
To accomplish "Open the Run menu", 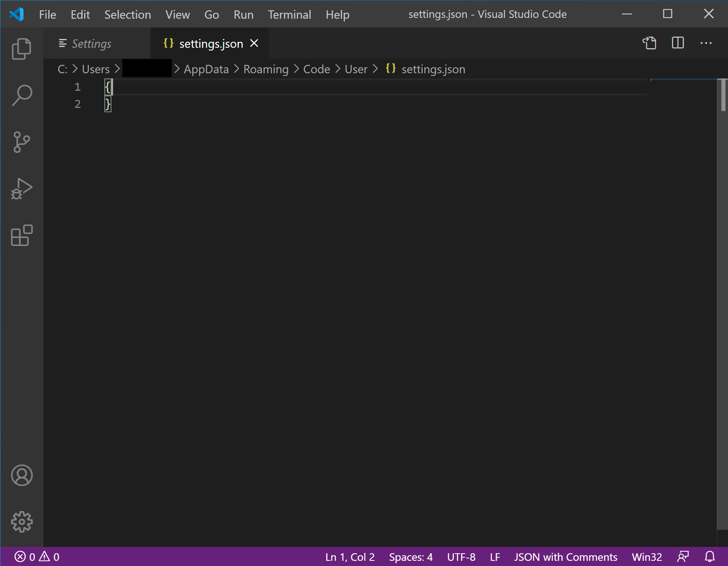I will tap(244, 15).
